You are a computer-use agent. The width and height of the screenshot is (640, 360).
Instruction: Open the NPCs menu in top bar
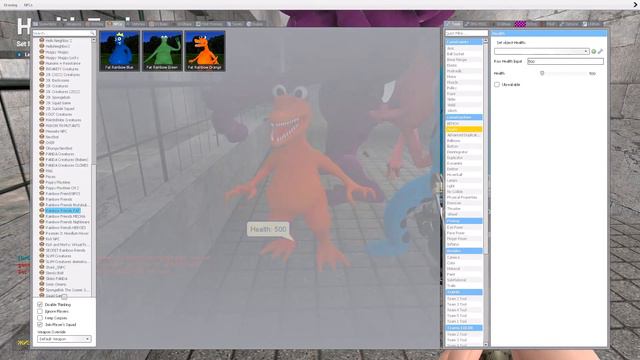click(28, 5)
